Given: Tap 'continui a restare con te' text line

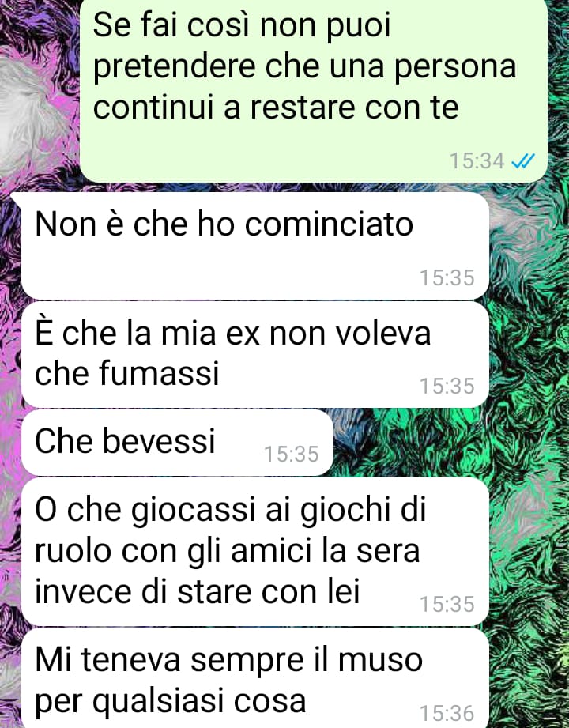Looking at the screenshot, I should point(276,108).
